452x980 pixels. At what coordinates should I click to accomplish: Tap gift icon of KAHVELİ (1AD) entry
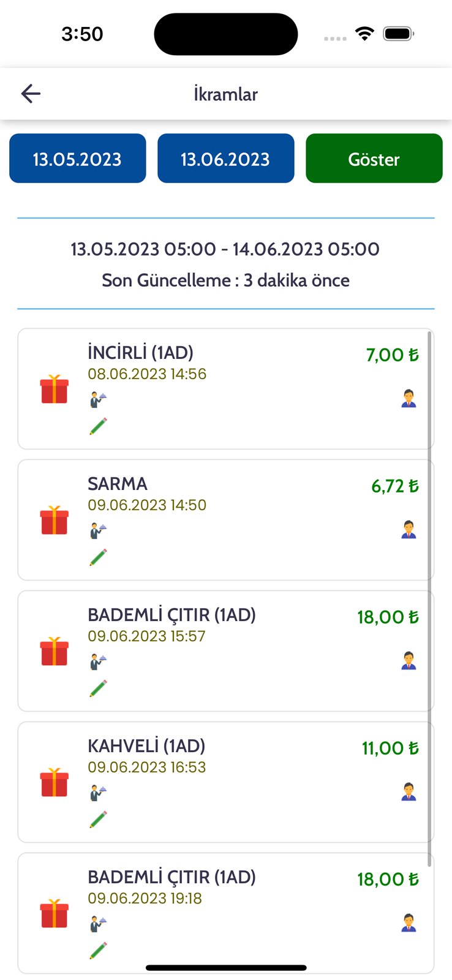(x=55, y=783)
